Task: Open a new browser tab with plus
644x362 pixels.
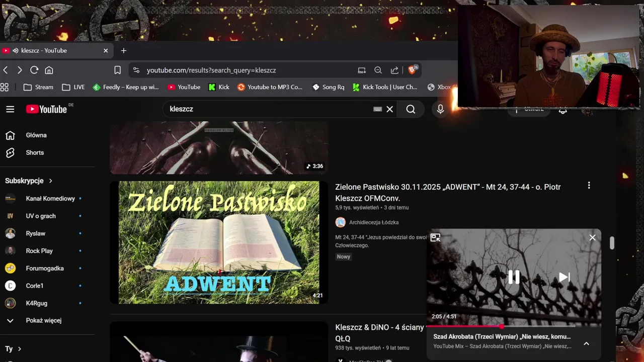Action: tap(123, 50)
